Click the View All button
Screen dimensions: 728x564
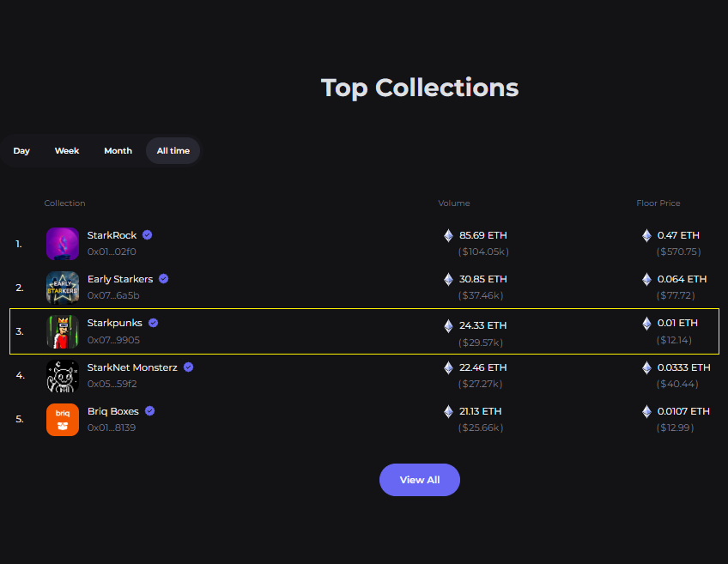(x=420, y=480)
